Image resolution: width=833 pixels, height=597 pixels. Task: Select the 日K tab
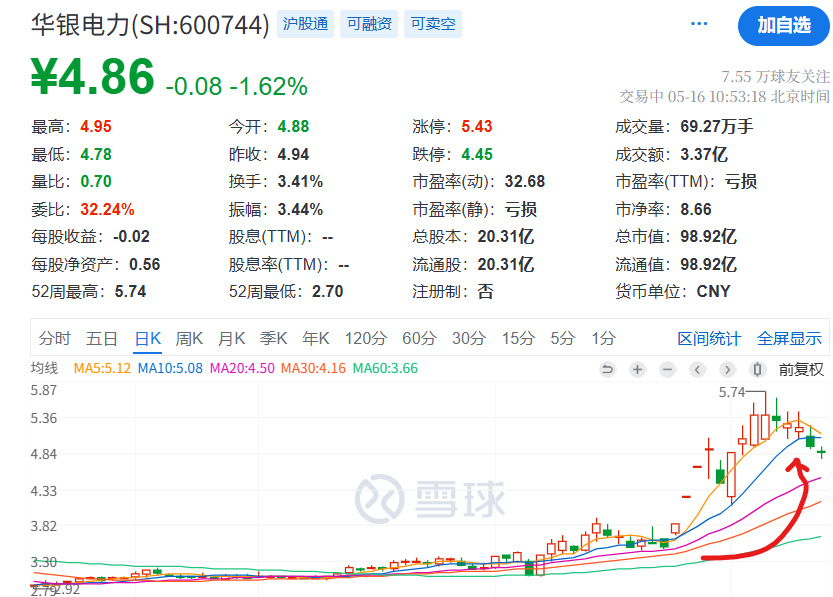click(148, 338)
